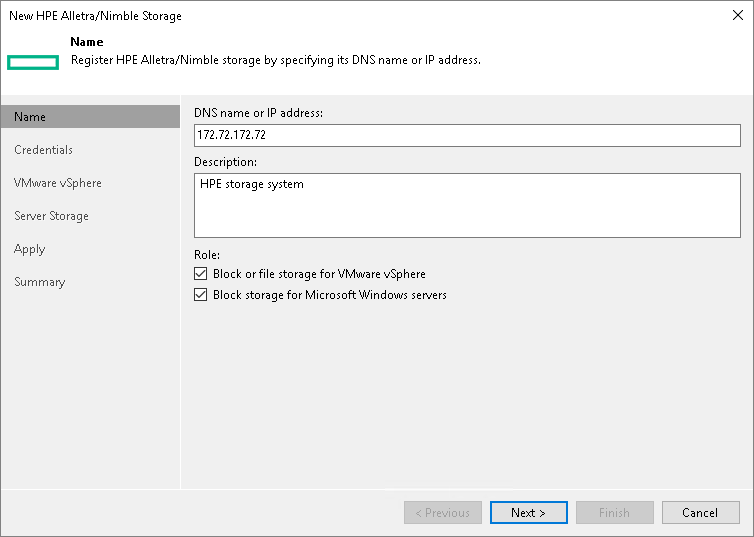
Task: Click the 'DNS name or IP address:' label
Action: coord(258,113)
